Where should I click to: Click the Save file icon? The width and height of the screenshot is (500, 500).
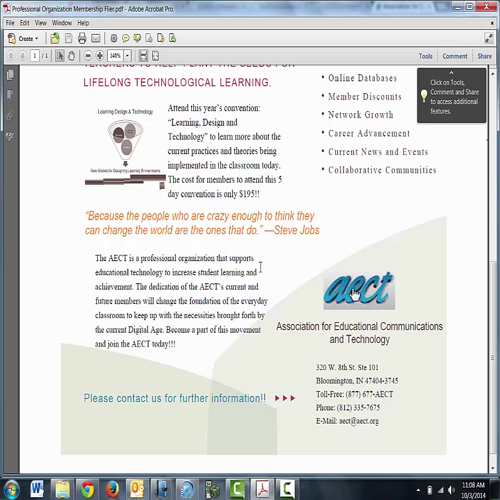tap(69, 39)
